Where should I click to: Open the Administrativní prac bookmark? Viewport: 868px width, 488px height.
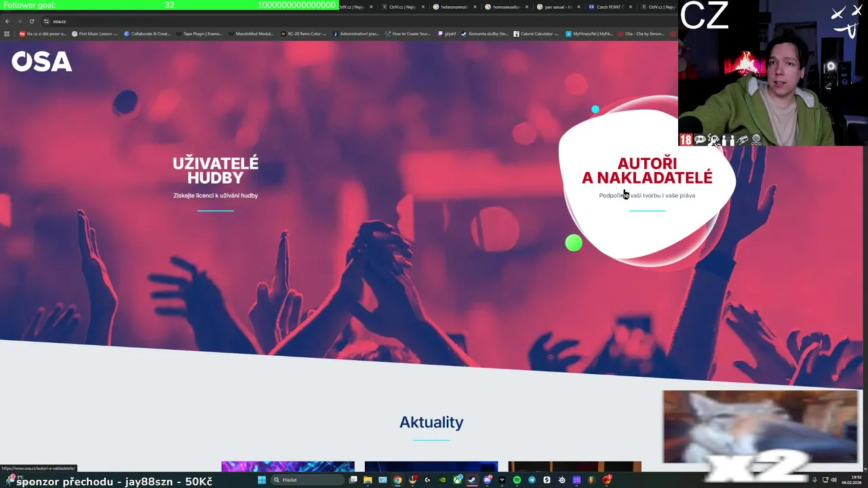(x=356, y=33)
